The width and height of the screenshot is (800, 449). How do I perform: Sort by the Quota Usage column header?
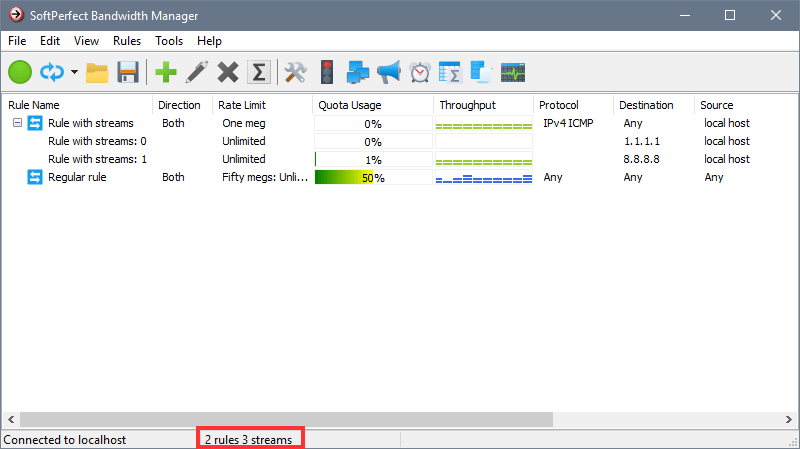[373, 105]
